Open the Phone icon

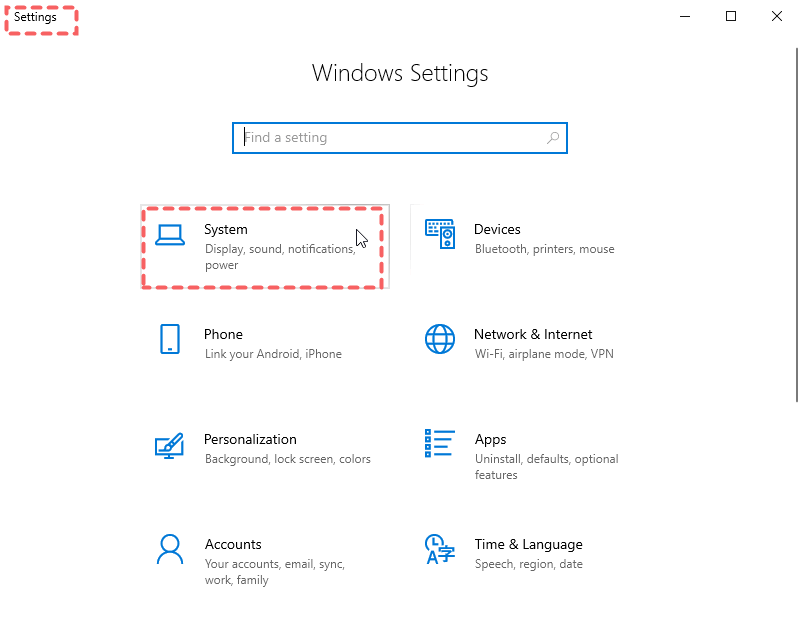[169, 339]
